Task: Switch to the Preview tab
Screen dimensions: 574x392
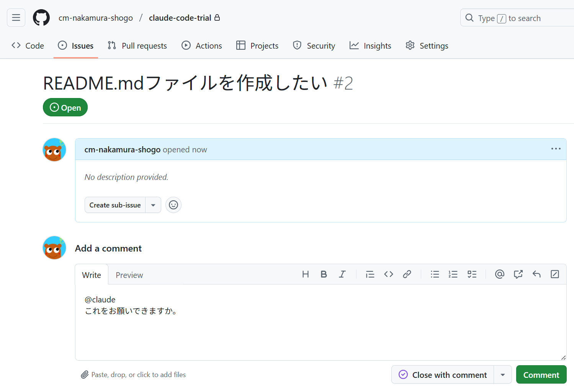Action: (x=129, y=275)
